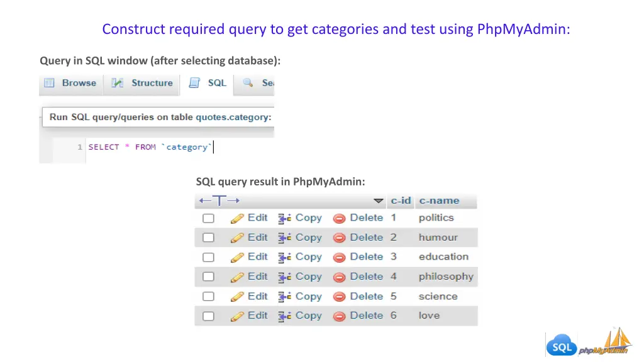
Task: Click Delete link for the philosophy row
Action: click(x=366, y=277)
